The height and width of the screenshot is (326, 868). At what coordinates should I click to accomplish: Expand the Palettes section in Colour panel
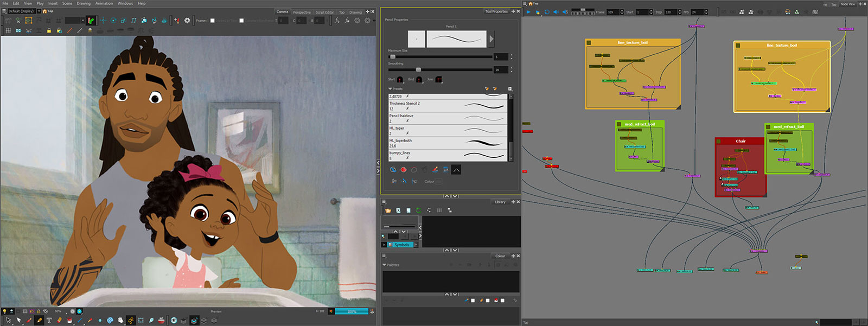pos(385,265)
